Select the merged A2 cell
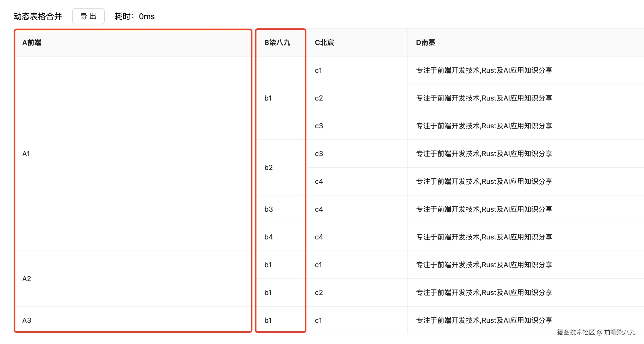The width and height of the screenshot is (644, 344). 27,279
